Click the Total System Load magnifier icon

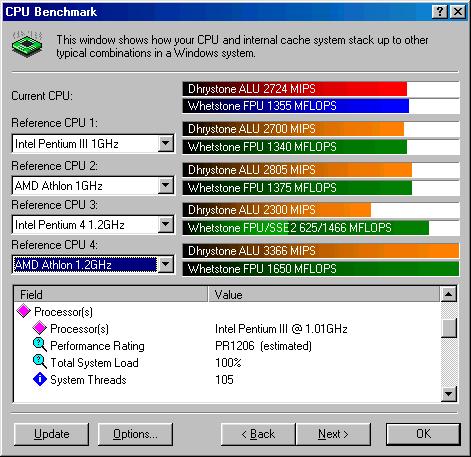pos(40,362)
